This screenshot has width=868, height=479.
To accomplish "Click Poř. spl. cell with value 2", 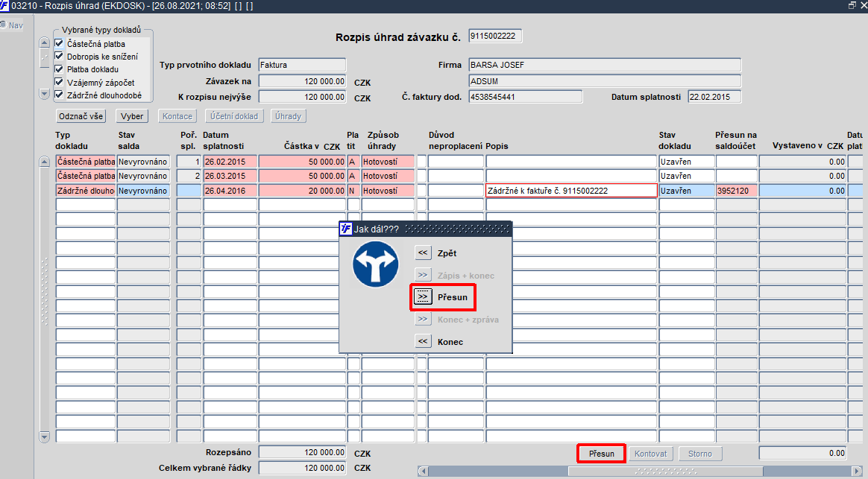I will [x=189, y=176].
